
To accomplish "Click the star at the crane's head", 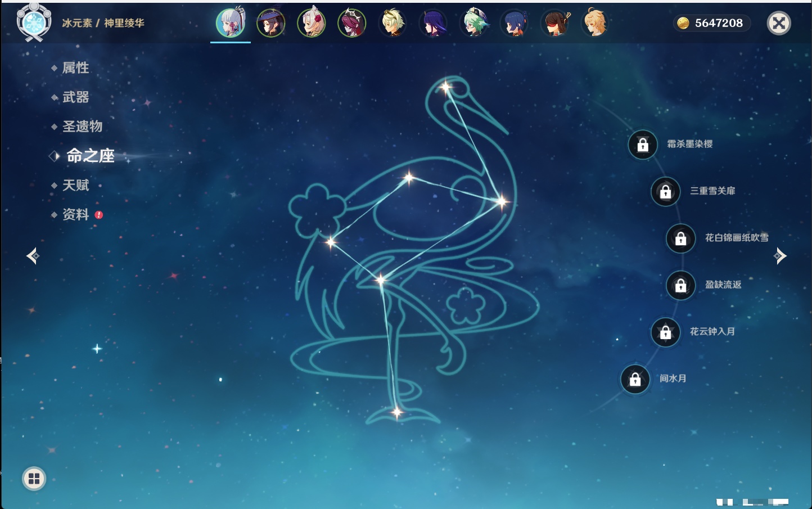I will 446,87.
